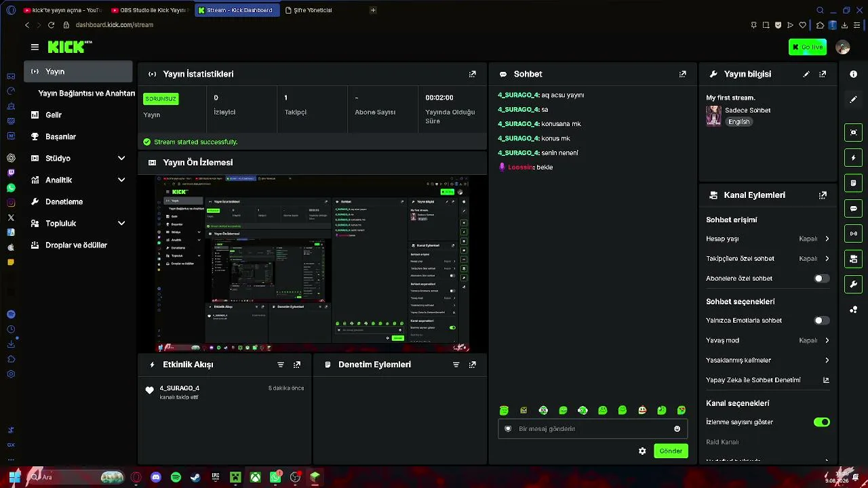Toggle Yalnızca Emotlarla sohbet switch
868x488 pixels.
(x=821, y=321)
